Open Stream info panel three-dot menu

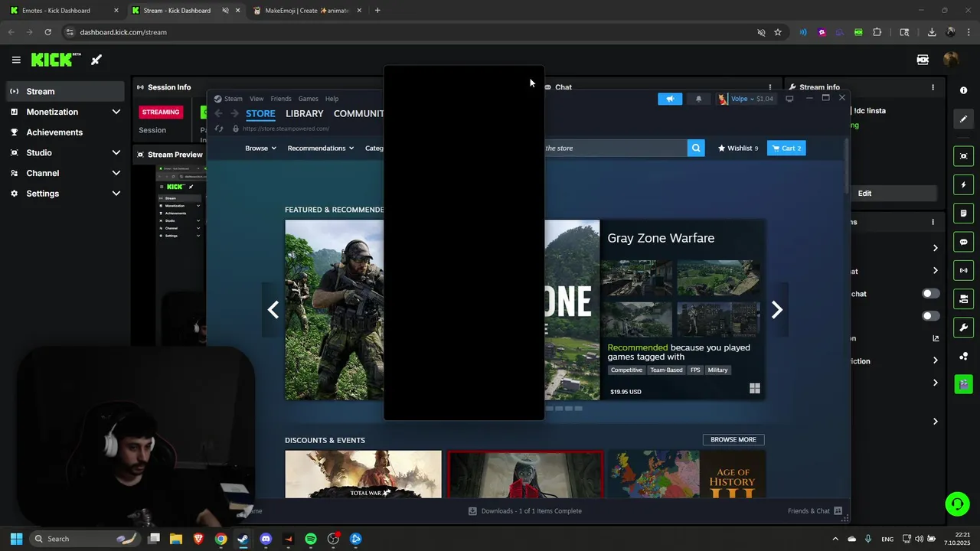933,87
